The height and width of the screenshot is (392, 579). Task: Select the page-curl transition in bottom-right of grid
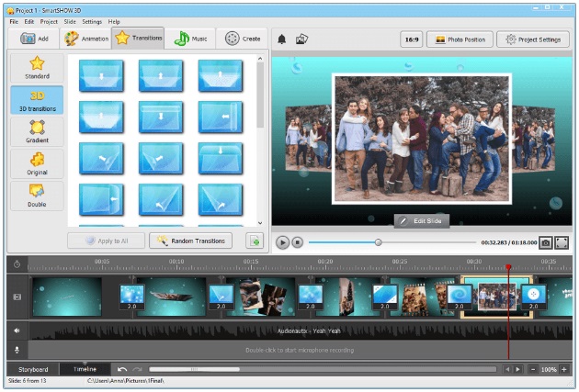click(221, 199)
